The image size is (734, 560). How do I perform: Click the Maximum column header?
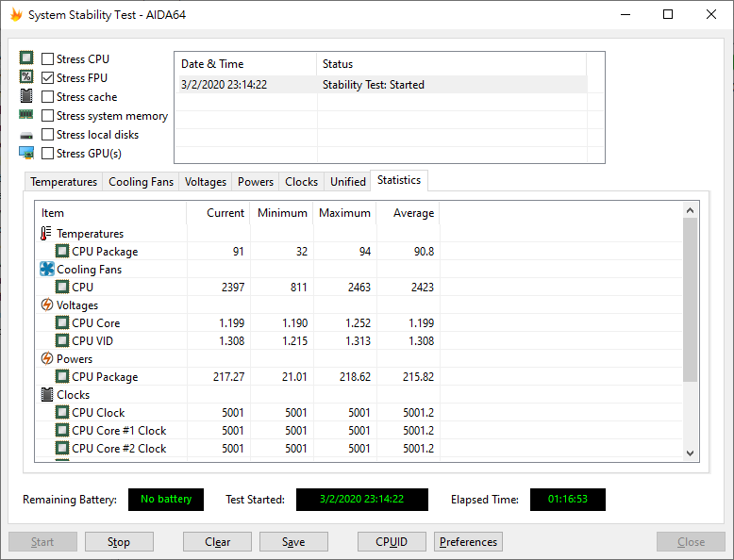[x=344, y=213]
